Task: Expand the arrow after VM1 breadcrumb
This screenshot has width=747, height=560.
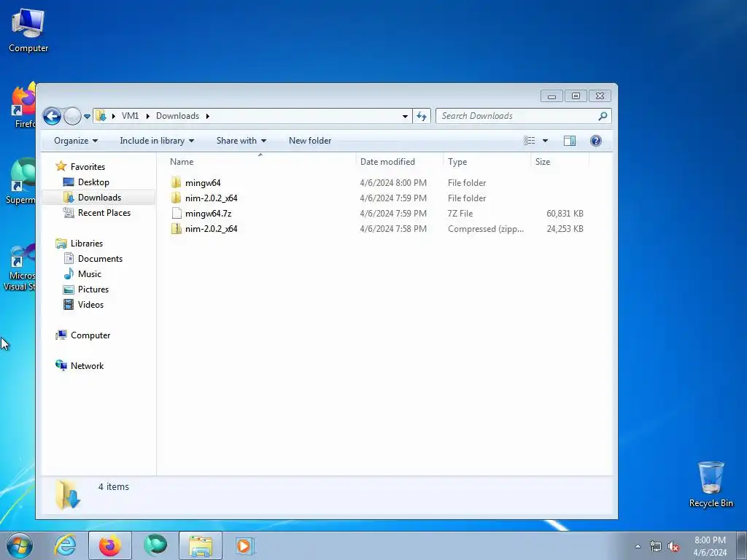Action: 147,116
